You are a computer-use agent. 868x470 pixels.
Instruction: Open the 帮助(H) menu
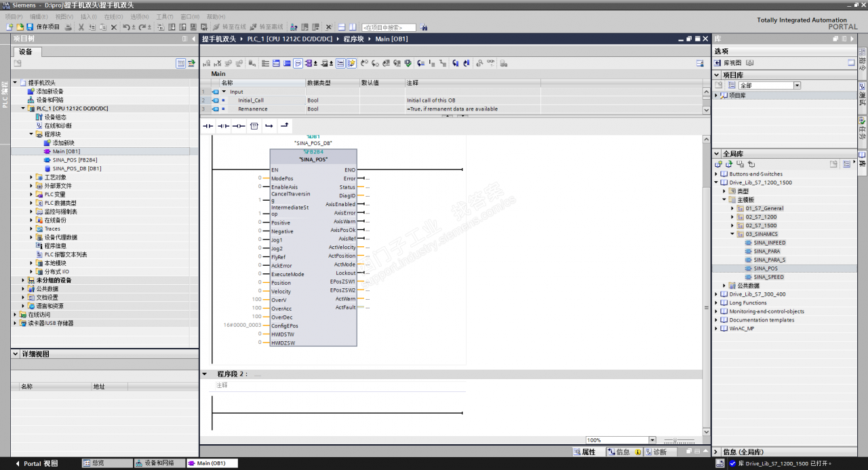point(216,16)
